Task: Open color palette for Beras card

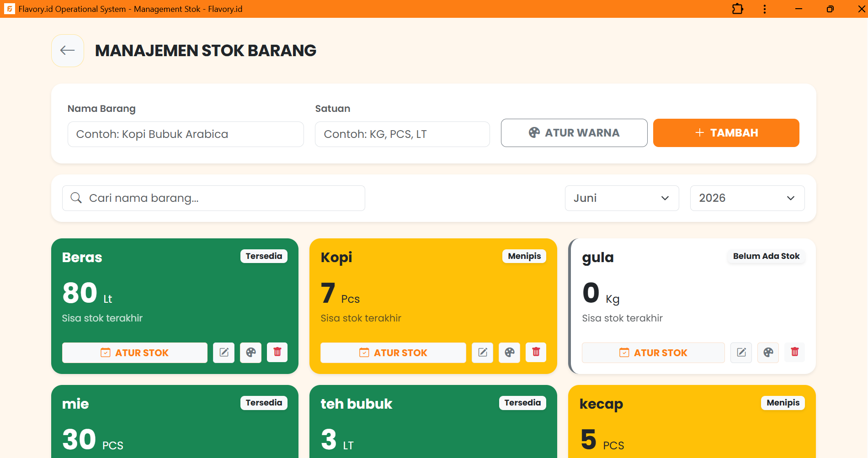Action: [251, 353]
